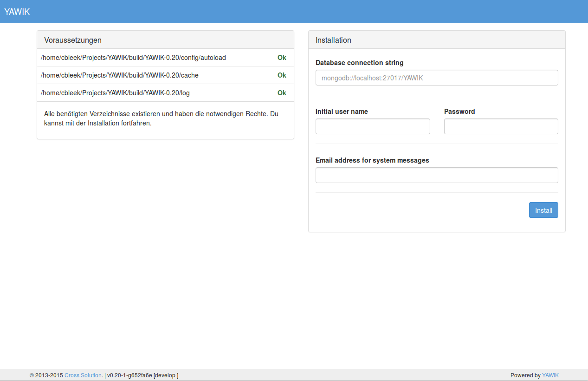Click the Installation panel header
This screenshot has width=588, height=381.
(333, 40)
